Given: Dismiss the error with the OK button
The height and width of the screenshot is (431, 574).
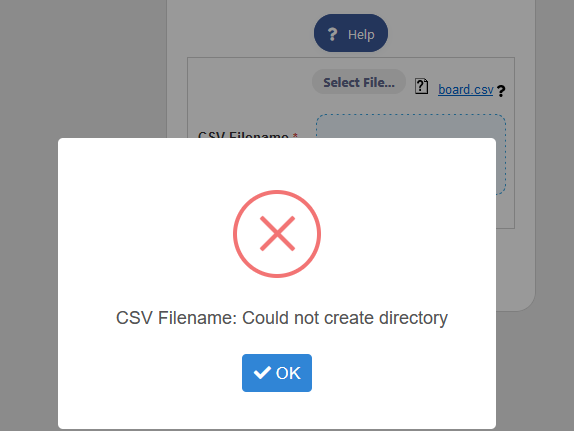Looking at the screenshot, I should (x=277, y=373).
